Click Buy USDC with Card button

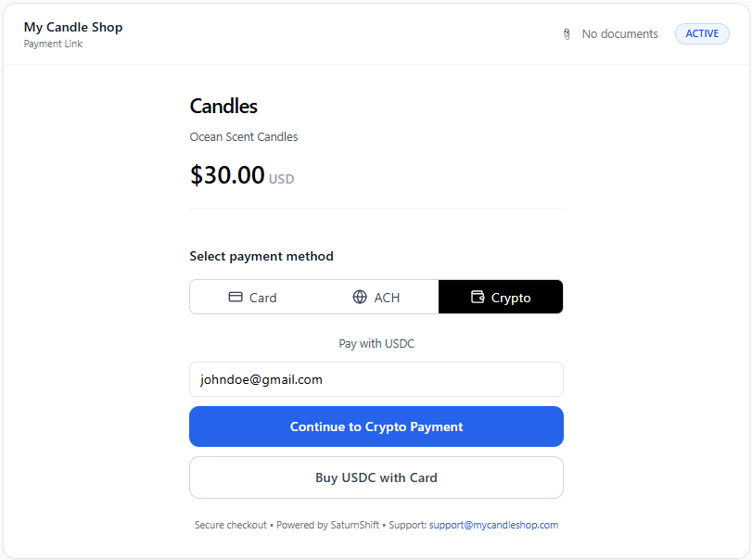(x=376, y=477)
